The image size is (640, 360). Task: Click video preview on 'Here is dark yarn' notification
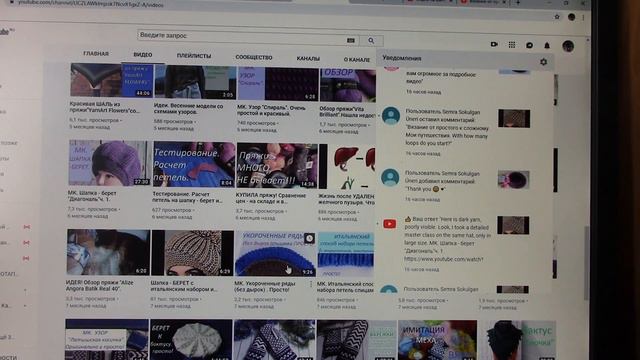point(513,225)
